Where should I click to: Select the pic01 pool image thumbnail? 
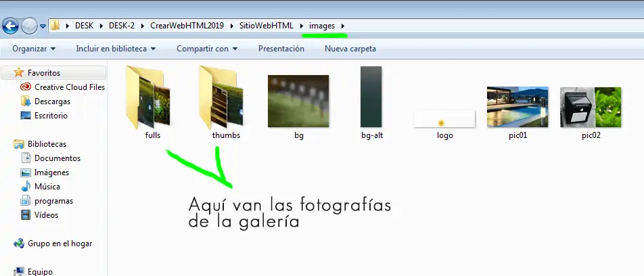click(517, 107)
